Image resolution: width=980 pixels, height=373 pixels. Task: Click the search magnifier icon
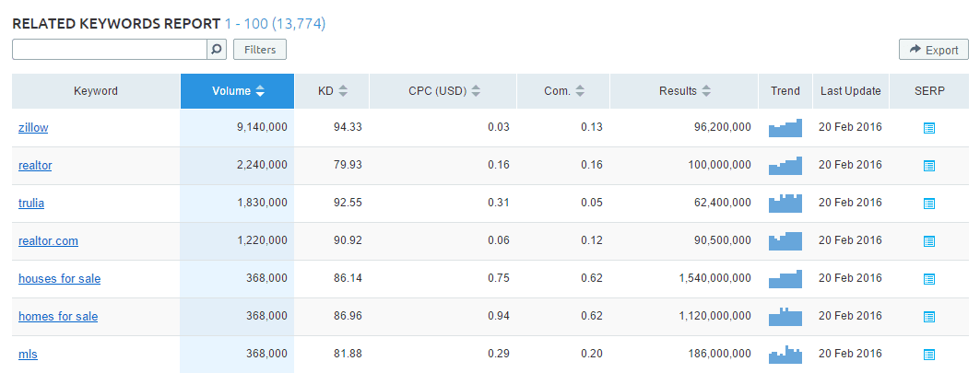coord(217,49)
